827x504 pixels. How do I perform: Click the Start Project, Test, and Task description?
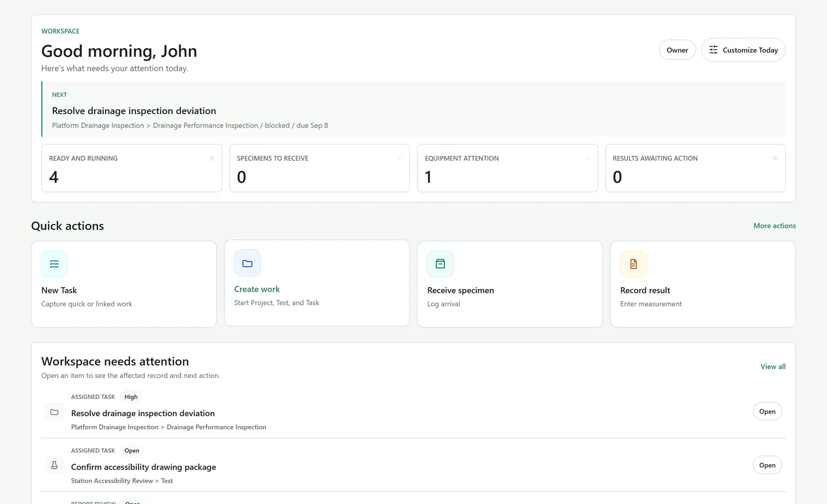point(277,303)
